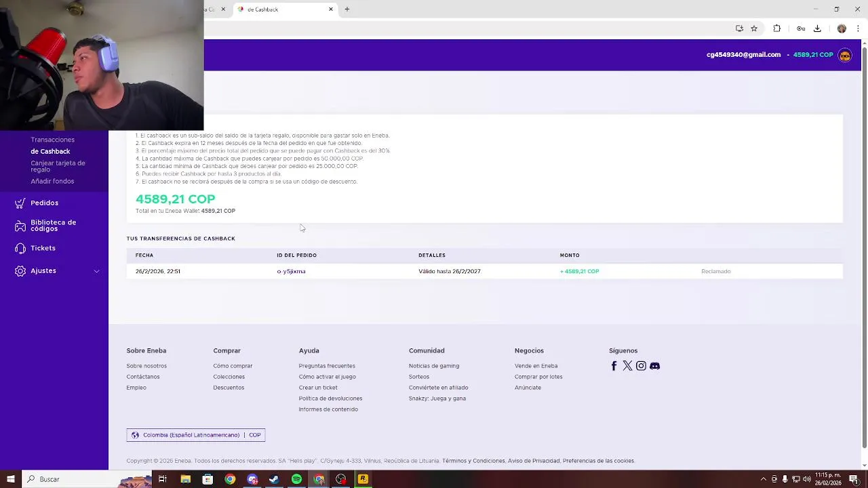This screenshot has width=868, height=488.
Task: Click the 'Contáctanos' footer link
Action: pyautogui.click(x=143, y=377)
